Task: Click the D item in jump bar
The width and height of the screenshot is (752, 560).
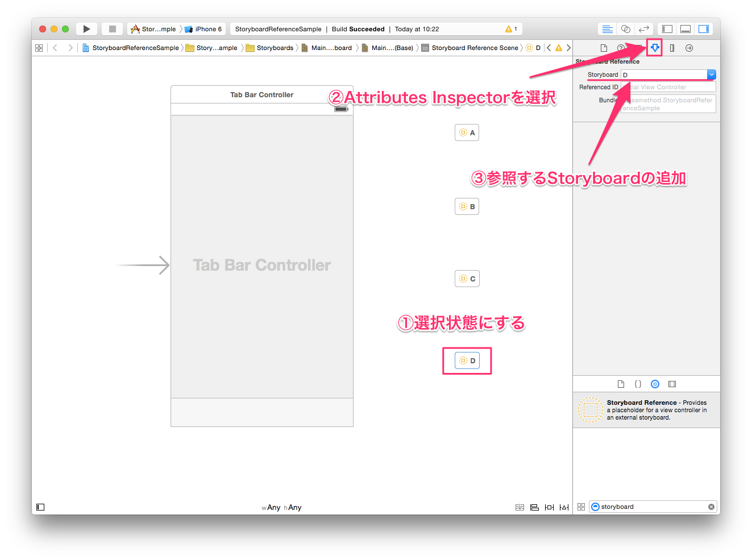Action: point(534,48)
